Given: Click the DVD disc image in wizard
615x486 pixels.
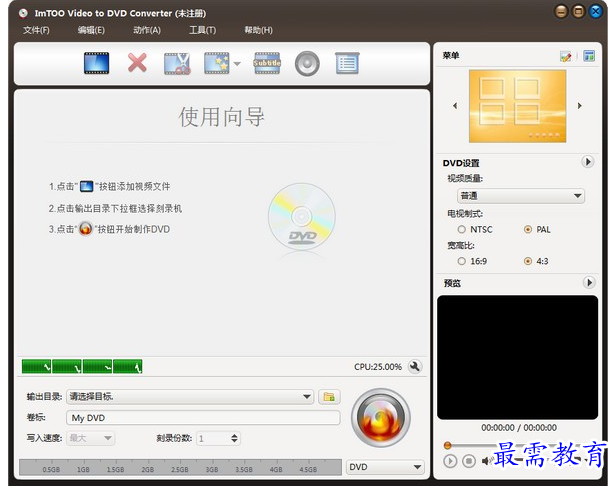Looking at the screenshot, I should [302, 217].
